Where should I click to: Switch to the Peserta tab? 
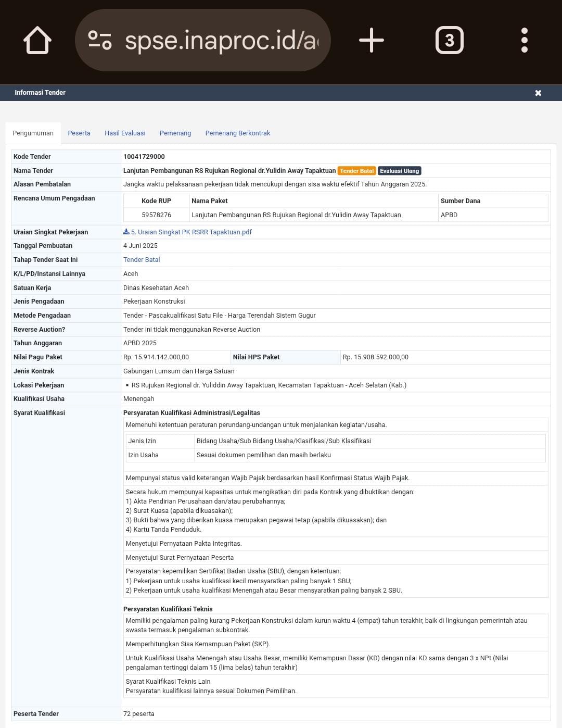click(79, 133)
